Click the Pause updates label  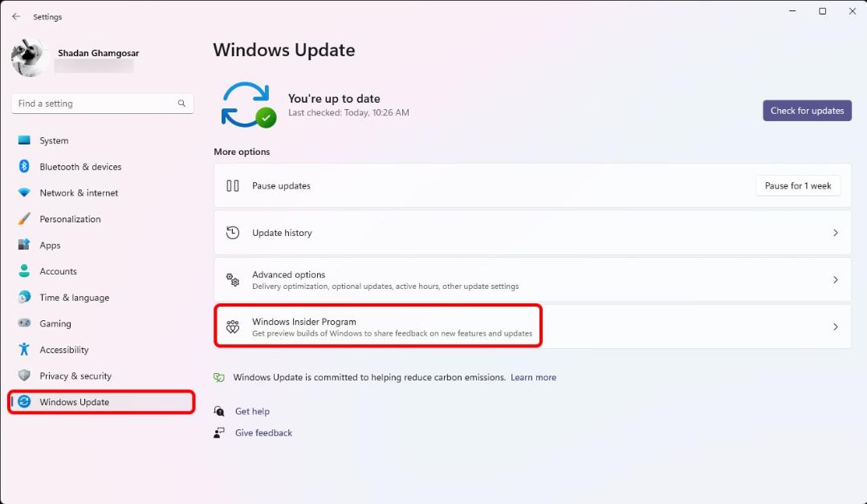[x=281, y=185]
